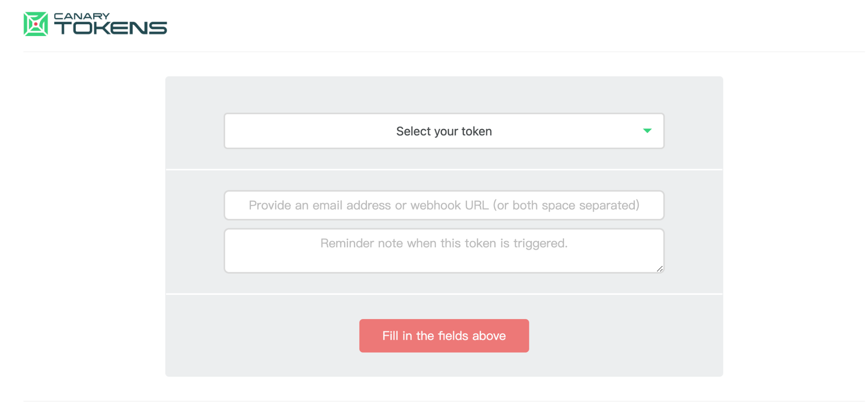Image resolution: width=868 pixels, height=406 pixels.
Task: Click the green Canarytokens logo icon
Action: point(36,24)
